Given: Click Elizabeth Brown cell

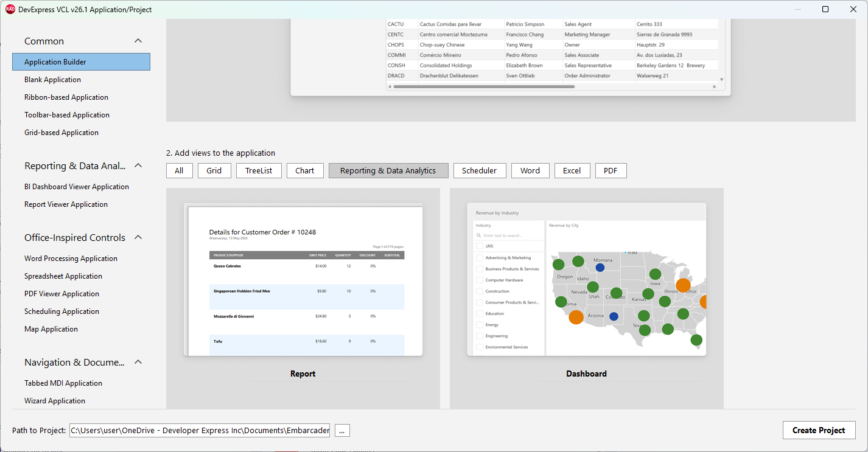Looking at the screenshot, I should [524, 66].
